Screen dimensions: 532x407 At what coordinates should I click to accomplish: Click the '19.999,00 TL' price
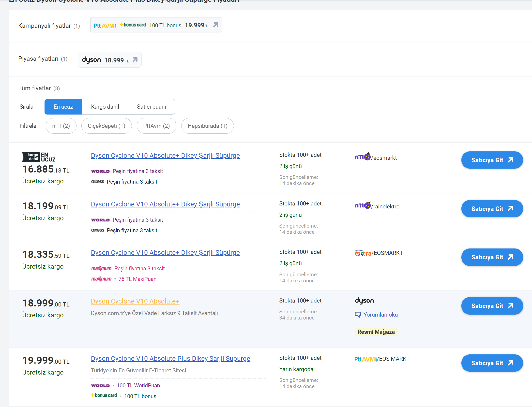point(46,360)
